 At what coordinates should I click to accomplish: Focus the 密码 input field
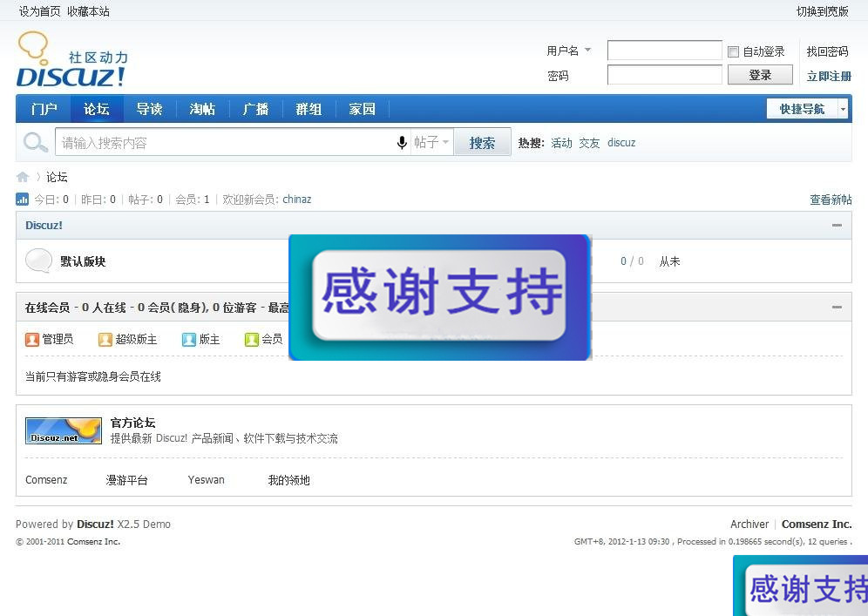coord(664,75)
